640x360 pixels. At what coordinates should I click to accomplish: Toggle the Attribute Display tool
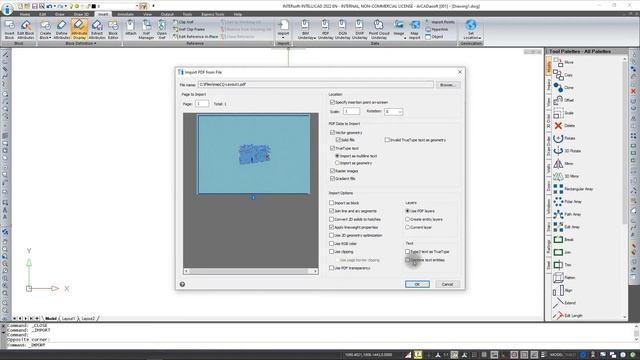pyautogui.click(x=79, y=29)
